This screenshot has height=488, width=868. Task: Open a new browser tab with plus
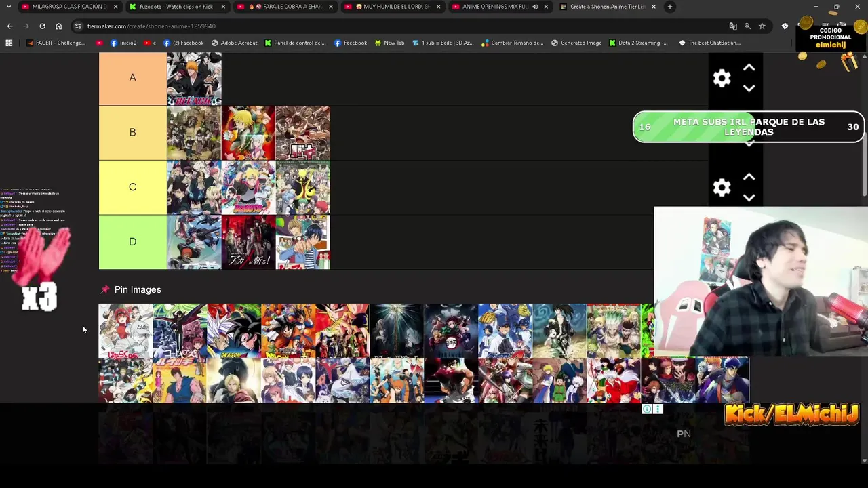click(x=669, y=7)
